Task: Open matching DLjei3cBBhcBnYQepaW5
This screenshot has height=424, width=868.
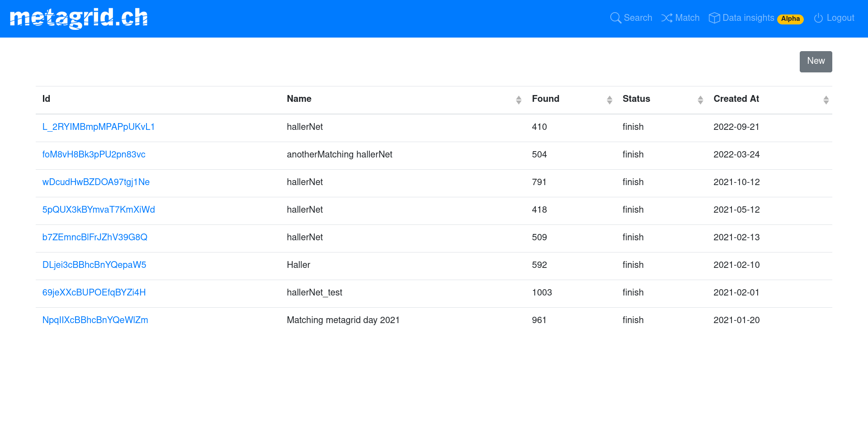Action: [94, 265]
